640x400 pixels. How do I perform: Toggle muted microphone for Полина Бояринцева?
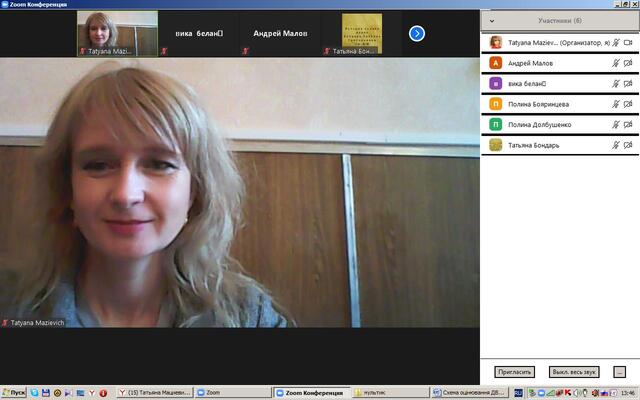click(616, 104)
